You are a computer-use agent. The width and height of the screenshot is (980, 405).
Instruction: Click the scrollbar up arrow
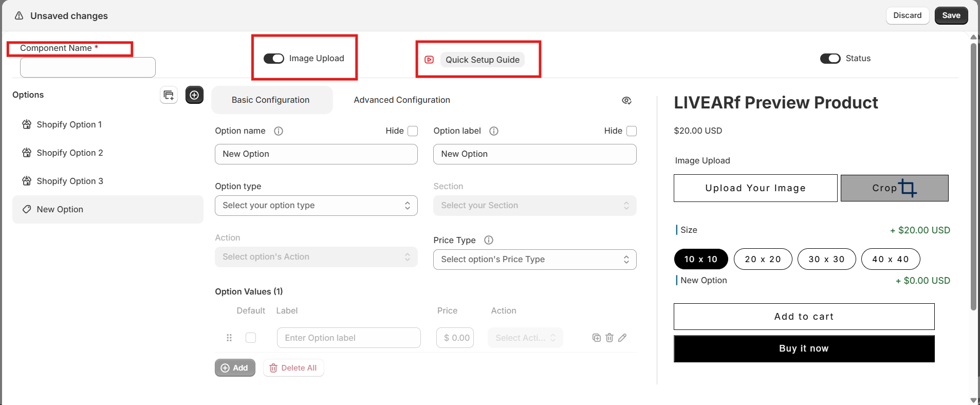[x=973, y=37]
